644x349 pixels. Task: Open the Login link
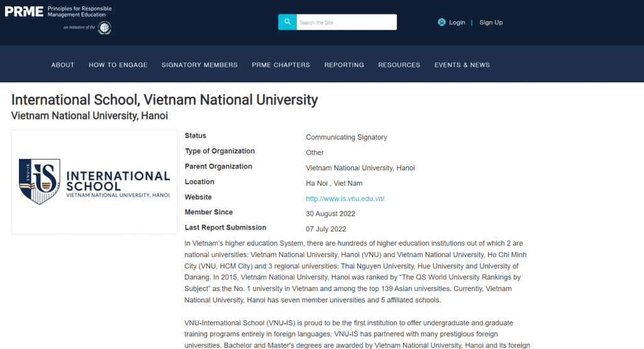pos(457,23)
